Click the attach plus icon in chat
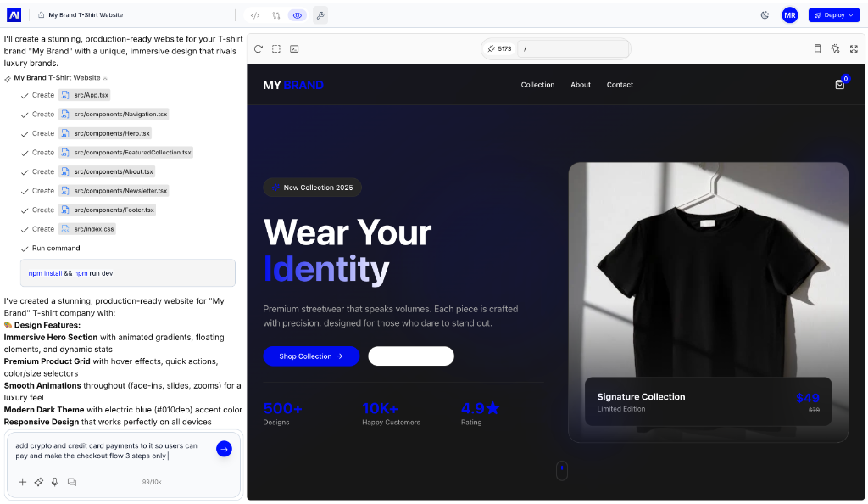Screen dimensions: 868x504 pos(23,481)
